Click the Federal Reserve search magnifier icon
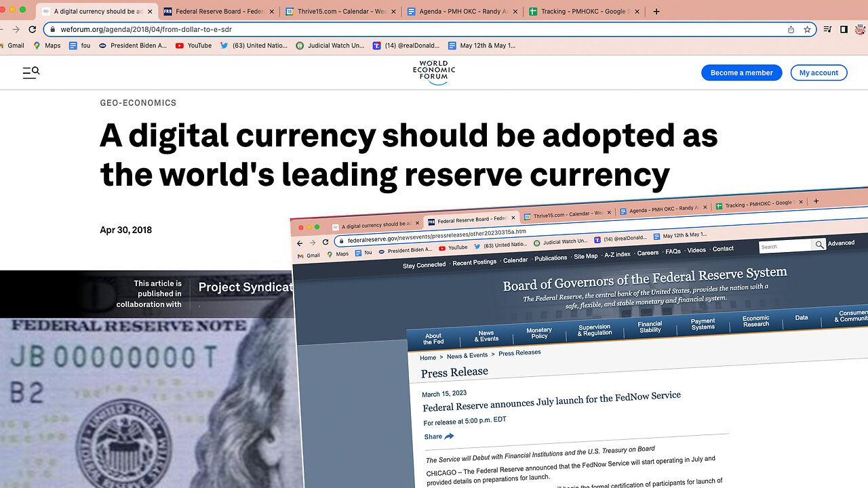The image size is (868, 488). click(819, 245)
